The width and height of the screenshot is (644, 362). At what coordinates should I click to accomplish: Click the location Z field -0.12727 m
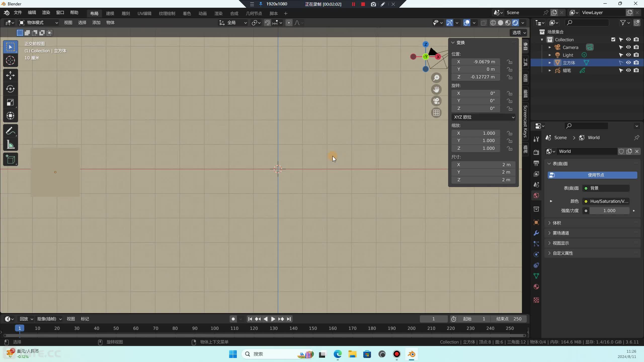[x=475, y=77]
